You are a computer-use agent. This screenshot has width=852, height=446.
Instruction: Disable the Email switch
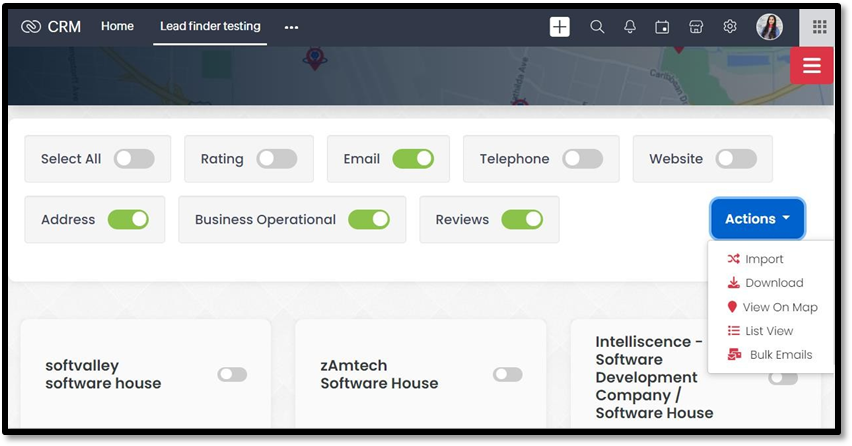413,159
